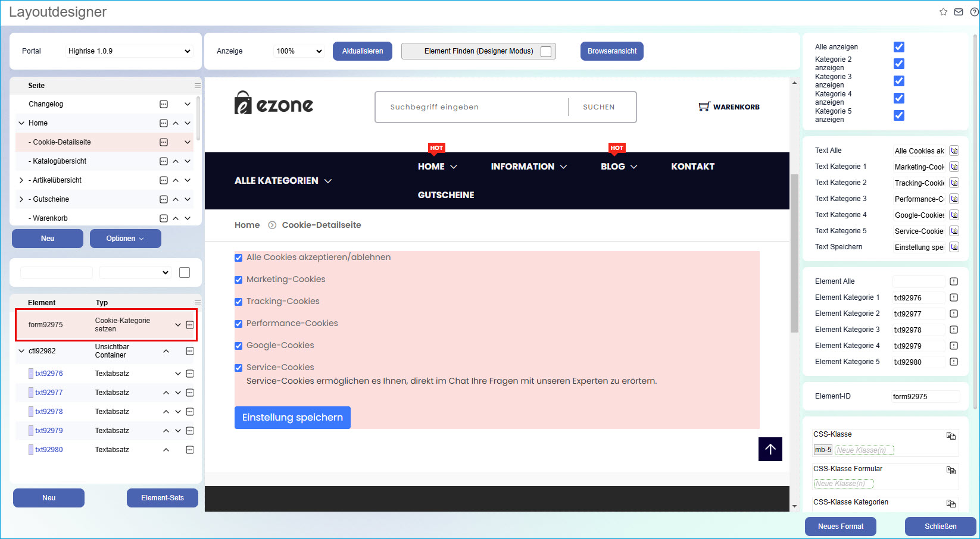This screenshot has width=980, height=539.
Task: Open options icon for form92975 element row
Action: [x=190, y=325]
